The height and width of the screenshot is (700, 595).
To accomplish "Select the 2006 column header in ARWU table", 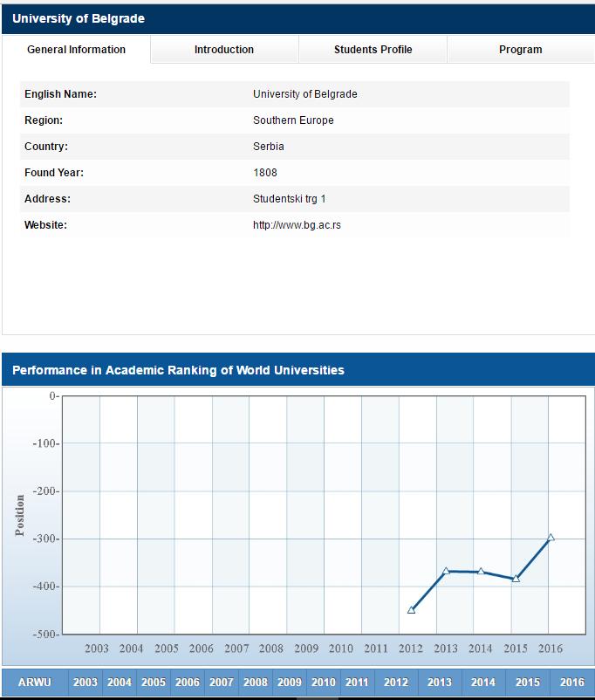I will [188, 683].
